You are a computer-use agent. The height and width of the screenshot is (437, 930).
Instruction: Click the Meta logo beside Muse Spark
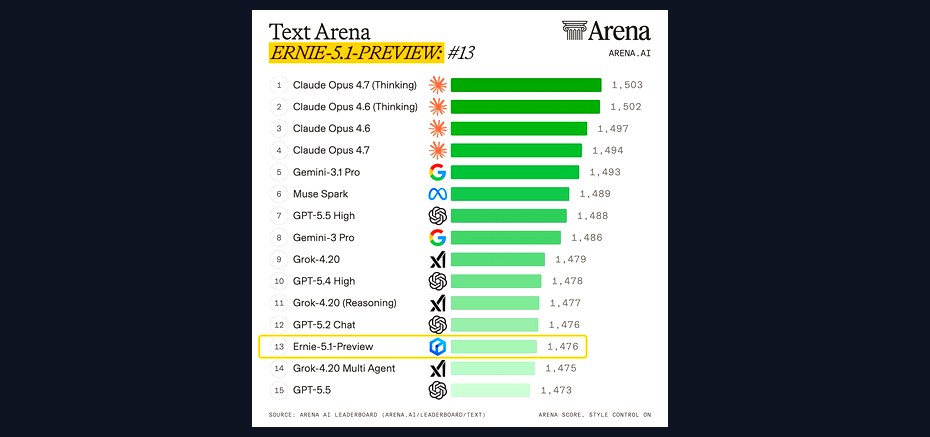(438, 194)
